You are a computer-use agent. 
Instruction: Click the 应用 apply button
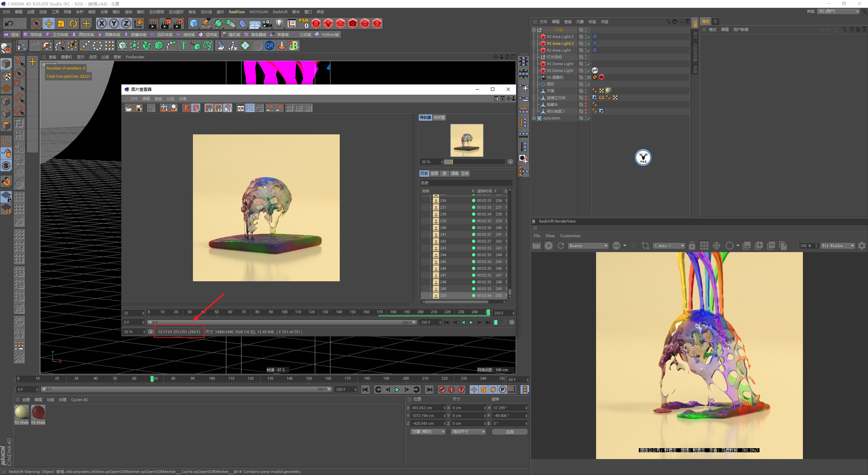point(510,432)
